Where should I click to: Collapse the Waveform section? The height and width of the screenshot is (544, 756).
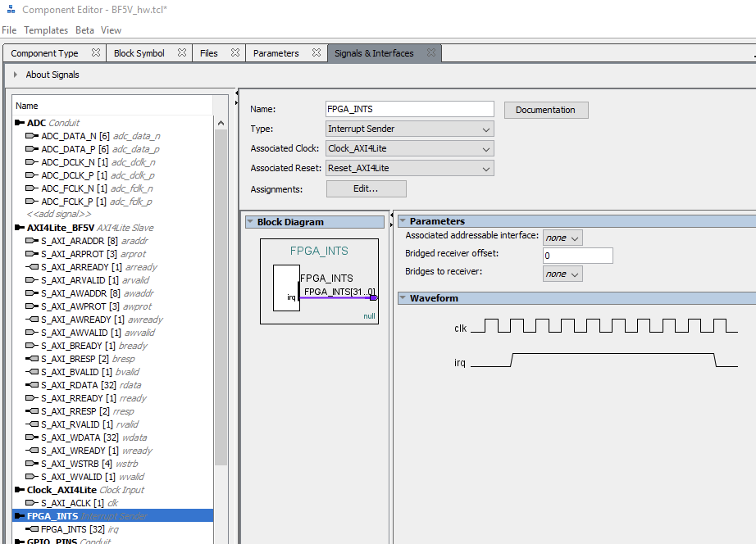click(403, 298)
